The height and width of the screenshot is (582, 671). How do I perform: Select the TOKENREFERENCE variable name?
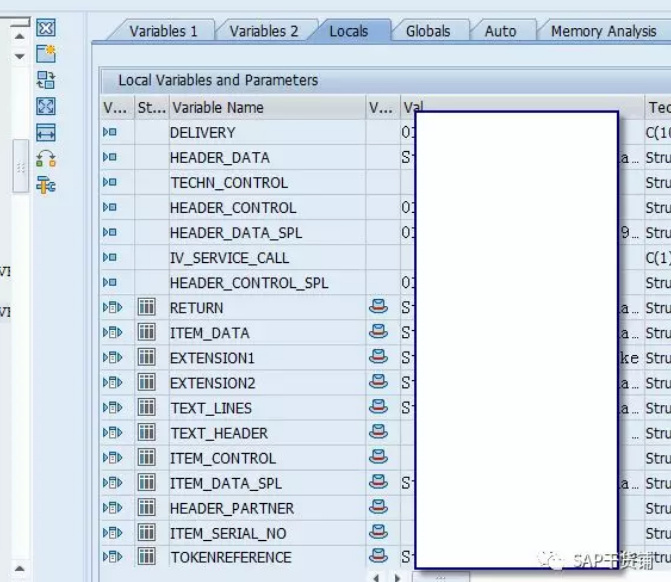[x=231, y=557]
